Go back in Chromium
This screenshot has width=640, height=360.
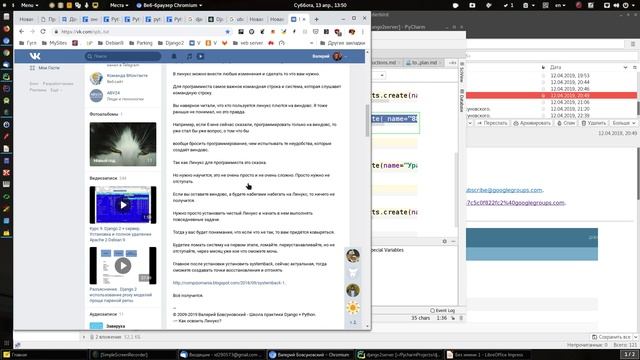point(22,31)
